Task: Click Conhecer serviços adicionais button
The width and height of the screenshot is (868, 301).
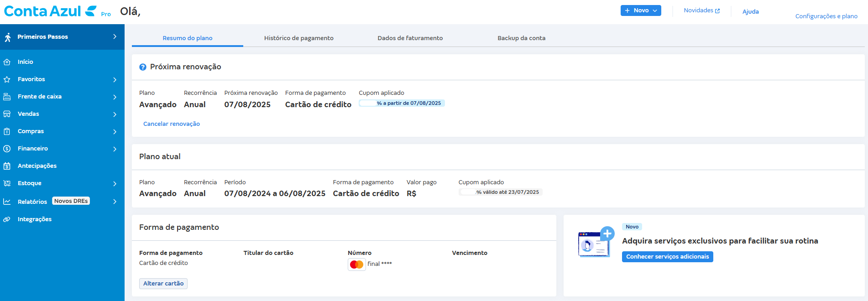Action: (667, 257)
